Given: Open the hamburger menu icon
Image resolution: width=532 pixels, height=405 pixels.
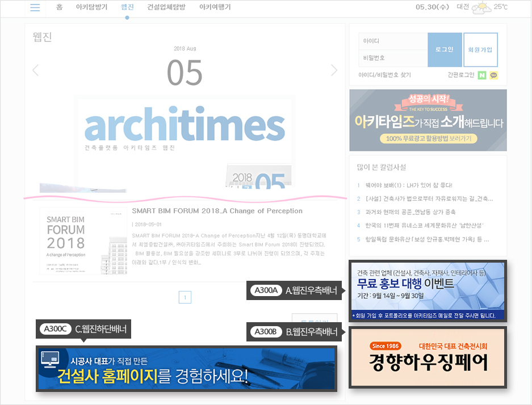Looking at the screenshot, I should click(35, 7).
